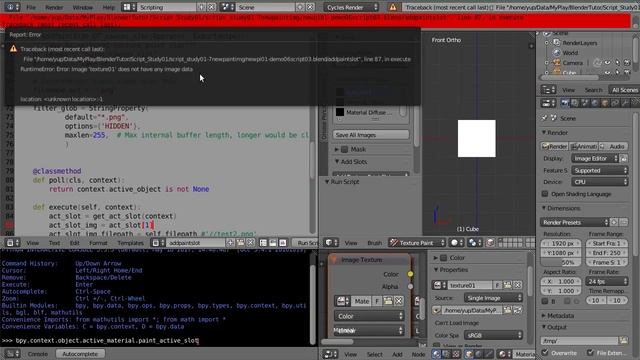Viewport: 640px width, 360px height.
Task: Select World properties tab icon
Action: pos(595,103)
